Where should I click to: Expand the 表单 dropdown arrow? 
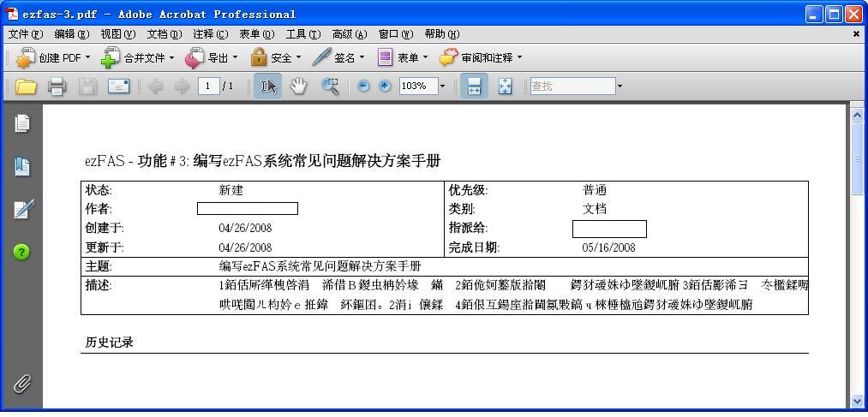[x=425, y=57]
